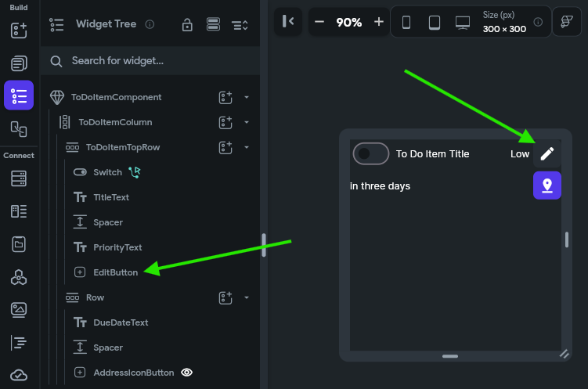Add child widget to ToDoItemTopRow
The width and height of the screenshot is (588, 389).
225,148
